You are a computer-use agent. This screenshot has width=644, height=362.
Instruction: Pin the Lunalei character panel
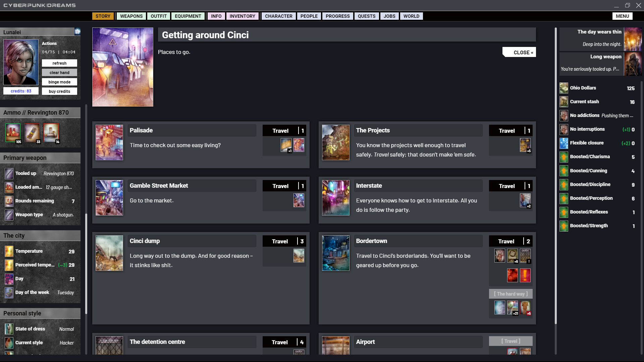[x=77, y=31]
